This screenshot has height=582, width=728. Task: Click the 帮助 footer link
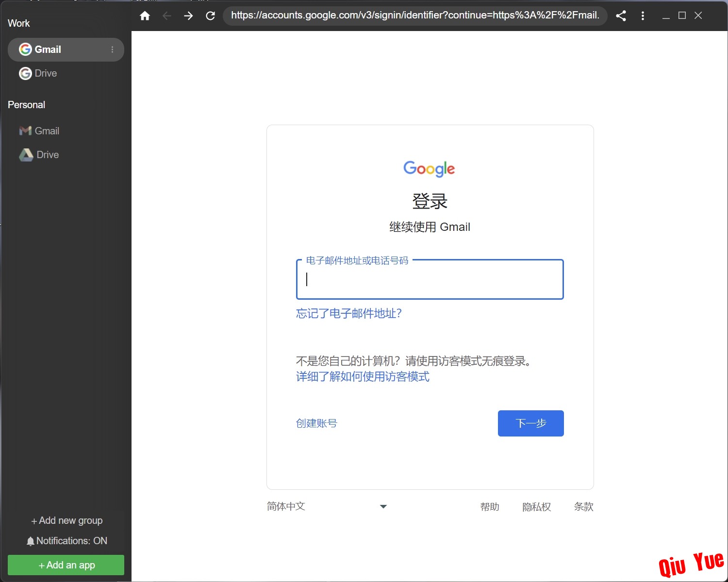click(x=490, y=507)
